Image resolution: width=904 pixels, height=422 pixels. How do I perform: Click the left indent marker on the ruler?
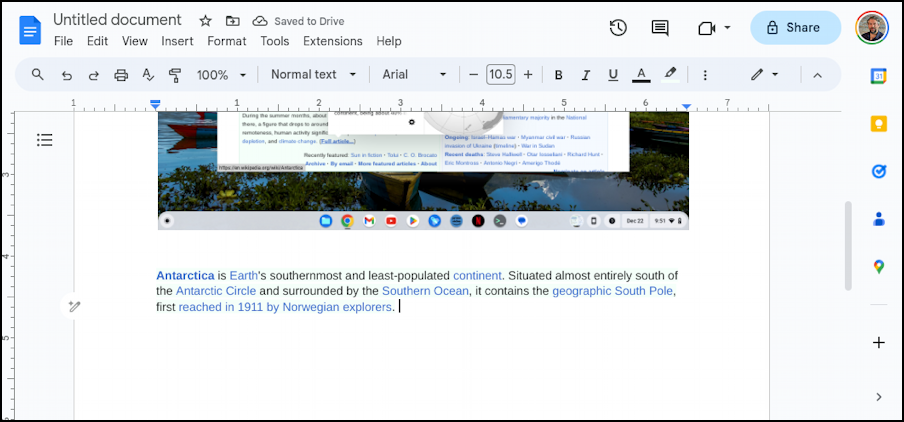coord(155,106)
